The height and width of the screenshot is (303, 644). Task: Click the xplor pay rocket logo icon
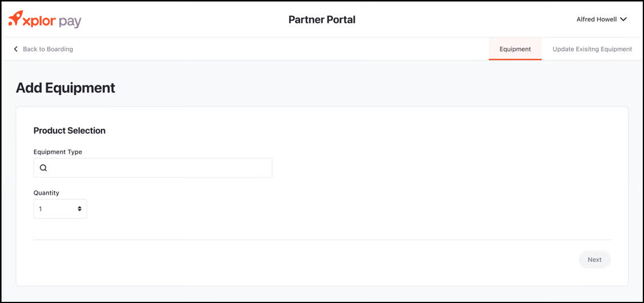15,18
